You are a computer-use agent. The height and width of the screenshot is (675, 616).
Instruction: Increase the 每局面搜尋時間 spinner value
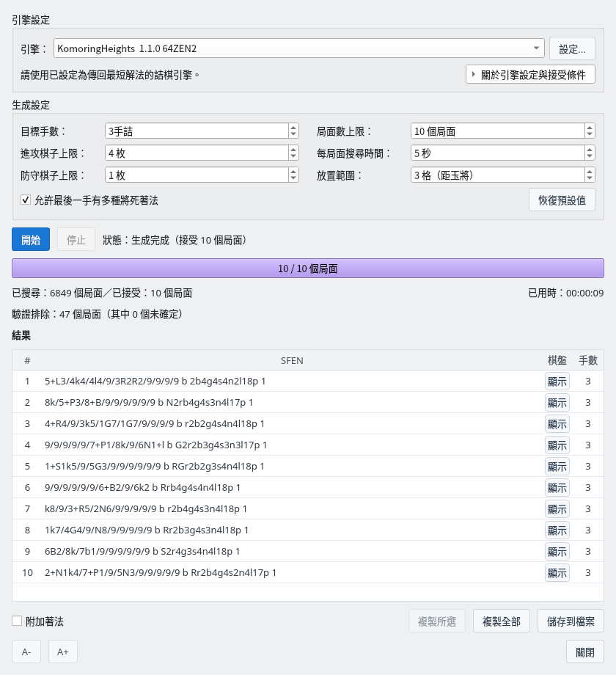click(x=590, y=150)
